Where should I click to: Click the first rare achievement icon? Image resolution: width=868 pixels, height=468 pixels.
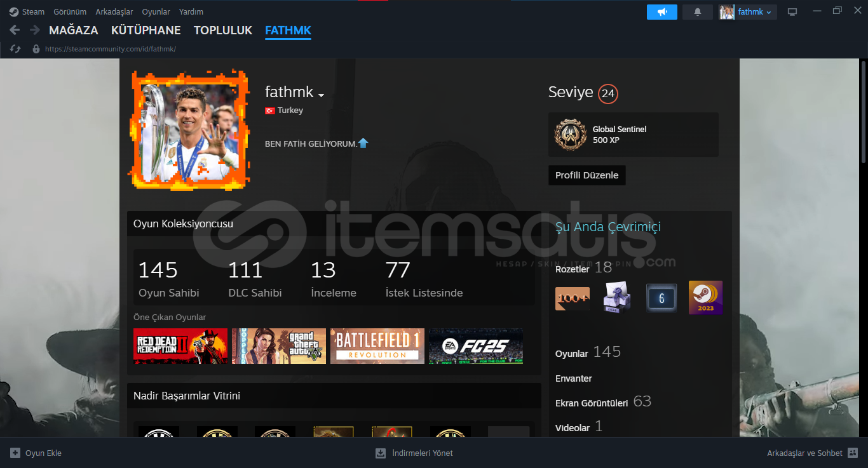pos(159,432)
